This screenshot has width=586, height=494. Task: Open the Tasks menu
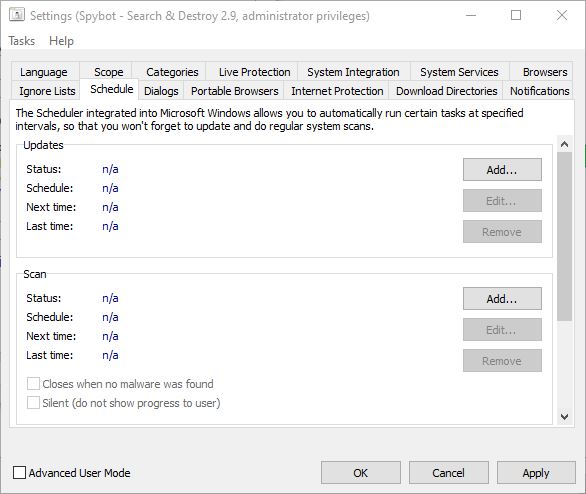click(22, 41)
